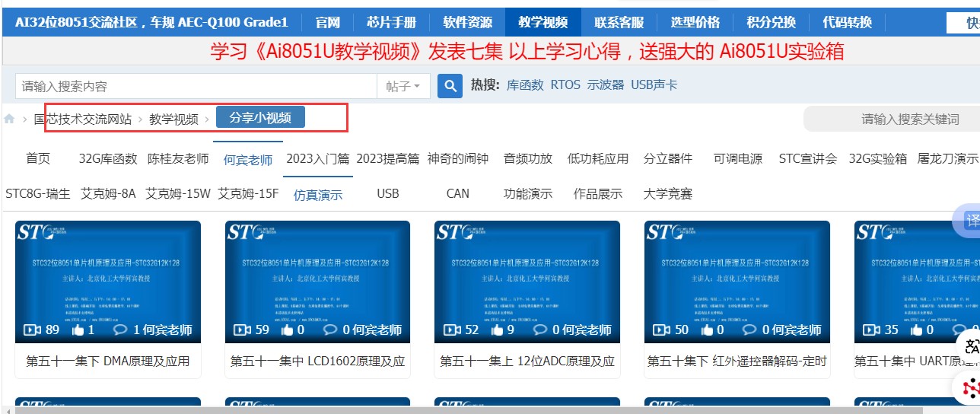Click the RTOS hot search link

[565, 84]
